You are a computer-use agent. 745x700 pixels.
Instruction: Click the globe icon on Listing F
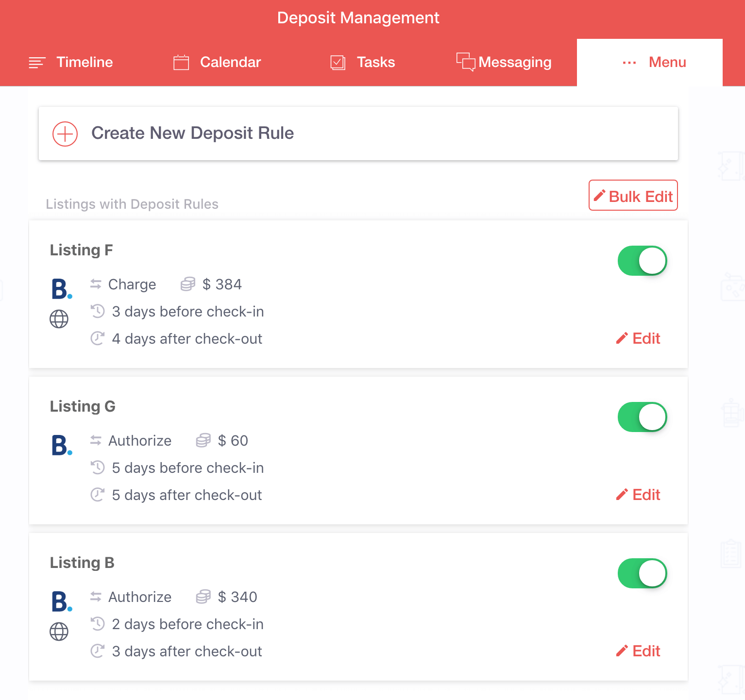[59, 319]
